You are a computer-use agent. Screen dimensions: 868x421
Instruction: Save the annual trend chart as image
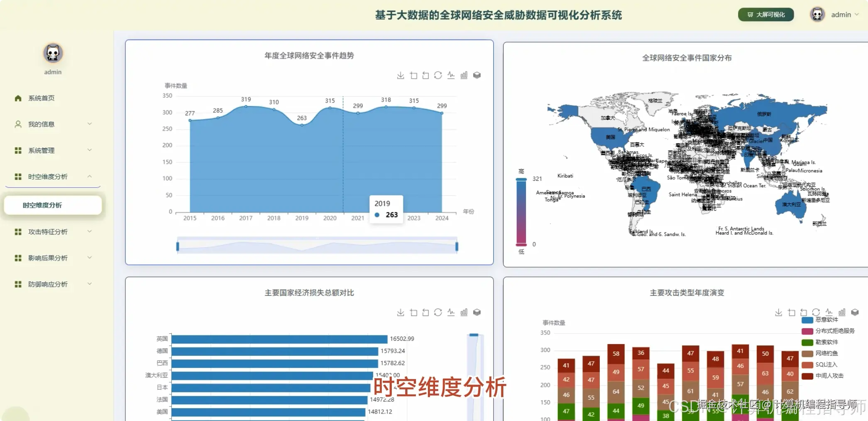401,75
